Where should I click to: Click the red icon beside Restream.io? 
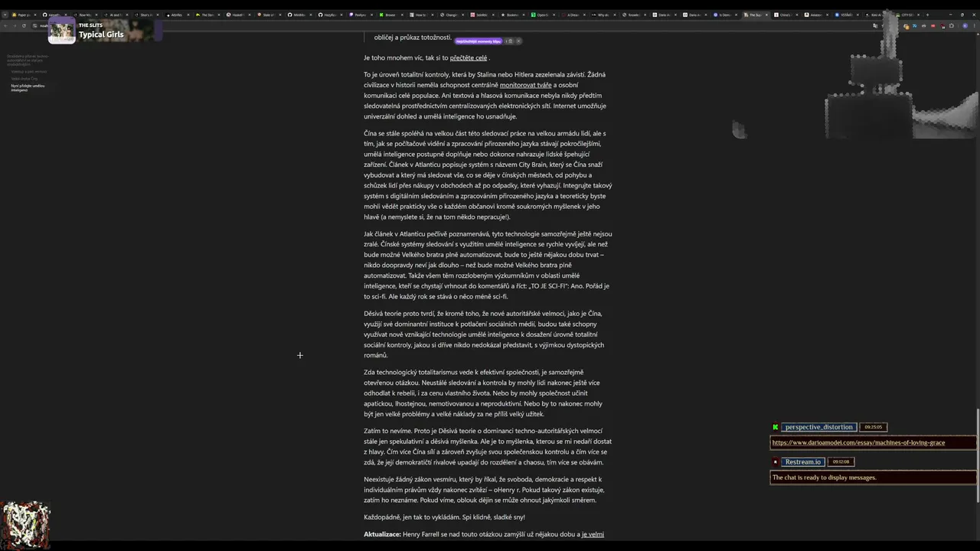click(x=775, y=461)
